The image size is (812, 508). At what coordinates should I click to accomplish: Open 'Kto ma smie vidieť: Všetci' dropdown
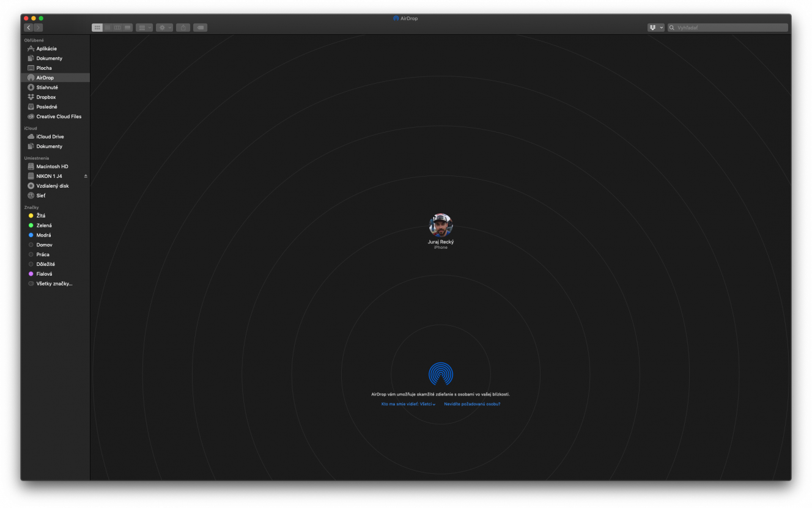pos(408,404)
